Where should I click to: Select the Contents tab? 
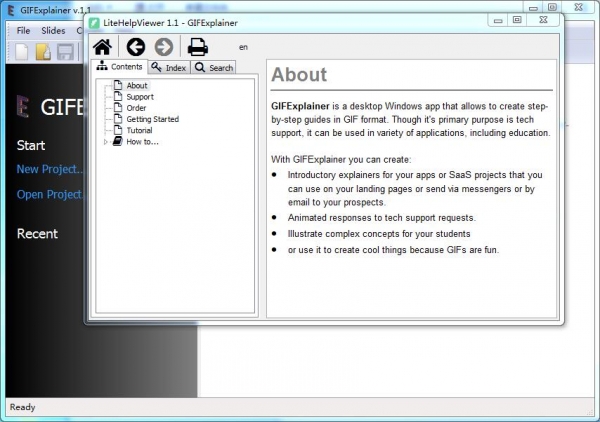coord(120,67)
